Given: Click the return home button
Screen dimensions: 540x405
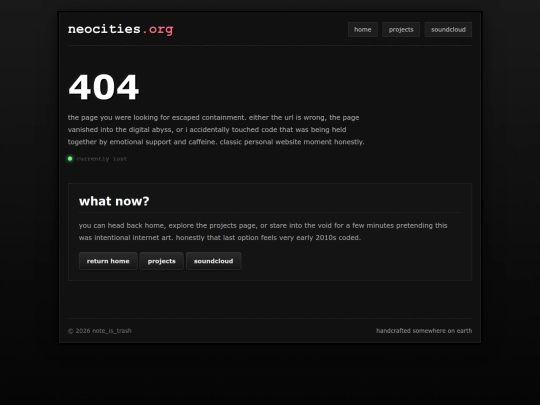Looking at the screenshot, I should [x=108, y=261].
